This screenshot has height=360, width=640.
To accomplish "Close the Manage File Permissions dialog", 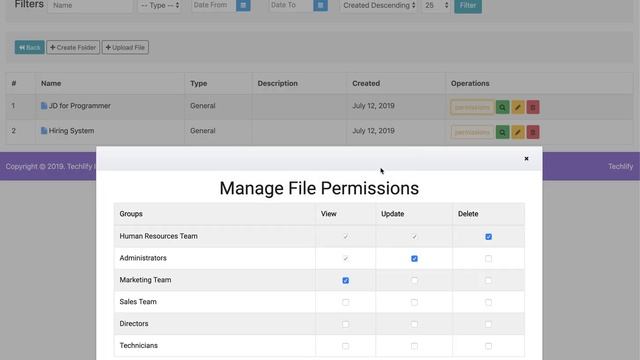I will click(526, 158).
